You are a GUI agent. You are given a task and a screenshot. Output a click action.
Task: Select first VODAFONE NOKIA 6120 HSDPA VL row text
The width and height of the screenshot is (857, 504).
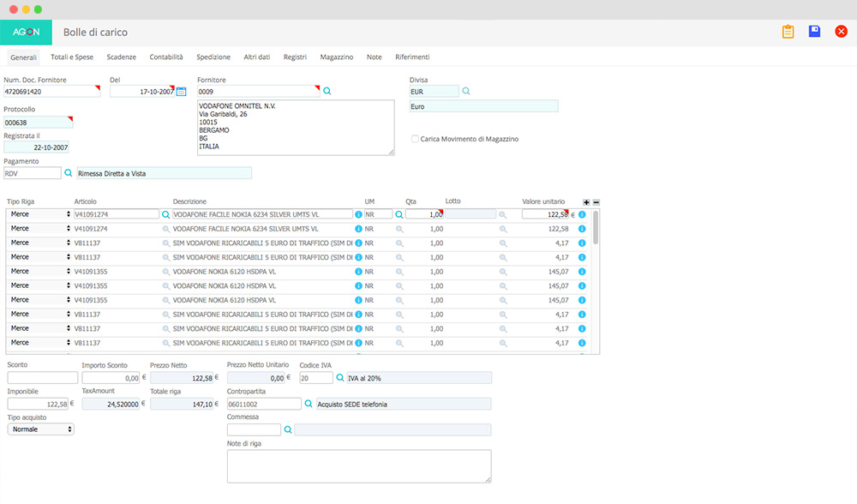(x=224, y=272)
